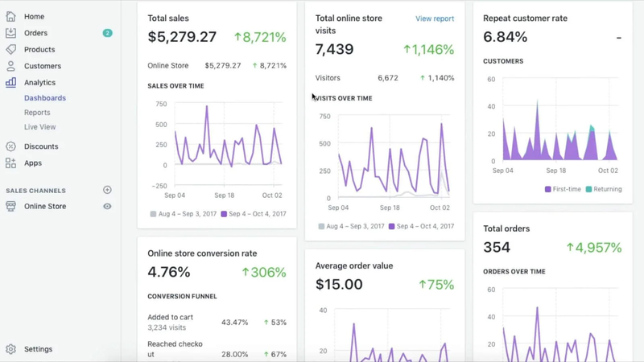Click the Returning teal legend swatch
This screenshot has height=362, width=644.
(588, 190)
